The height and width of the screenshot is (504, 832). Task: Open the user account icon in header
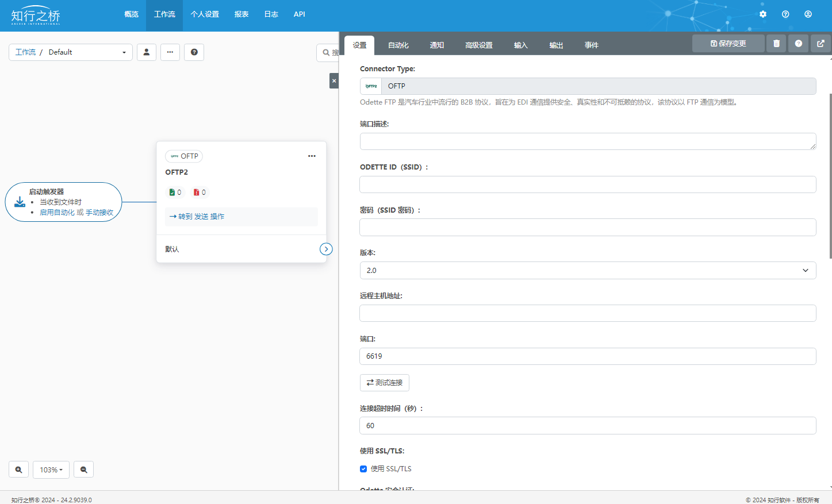click(x=808, y=14)
